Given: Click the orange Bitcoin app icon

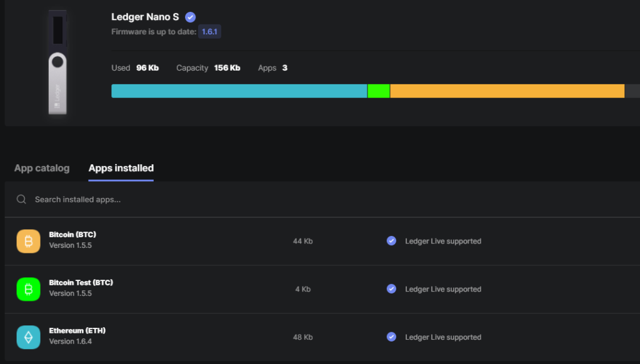Looking at the screenshot, I should (28, 241).
